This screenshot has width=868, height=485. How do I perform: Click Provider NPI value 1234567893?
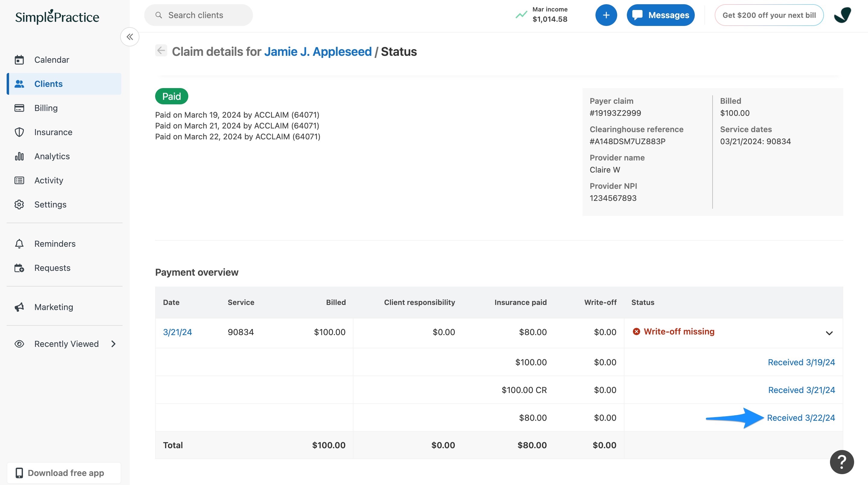(x=613, y=198)
